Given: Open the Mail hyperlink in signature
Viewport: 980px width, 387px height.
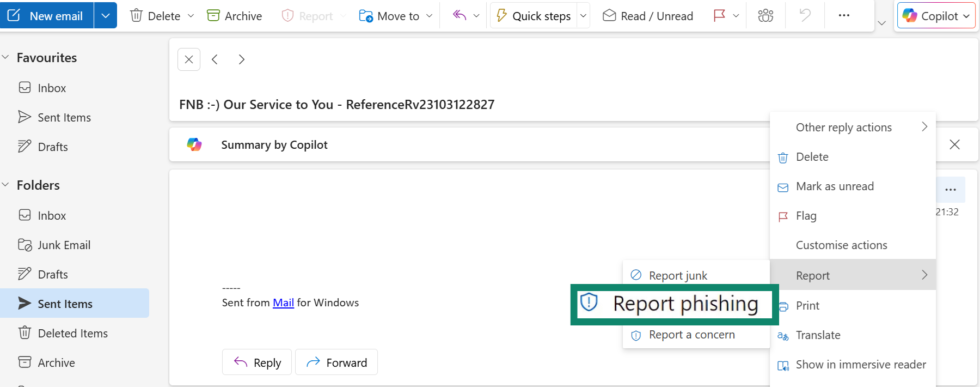Looking at the screenshot, I should pyautogui.click(x=283, y=303).
